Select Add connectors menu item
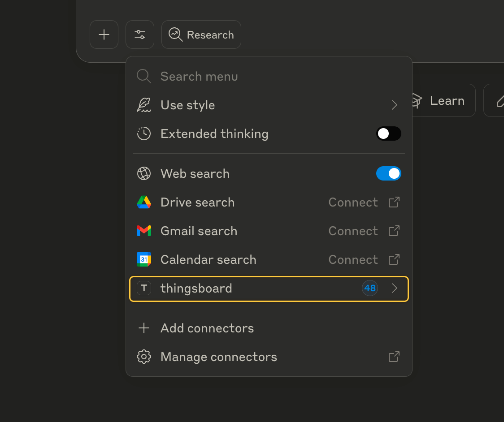The image size is (504, 422). point(207,328)
